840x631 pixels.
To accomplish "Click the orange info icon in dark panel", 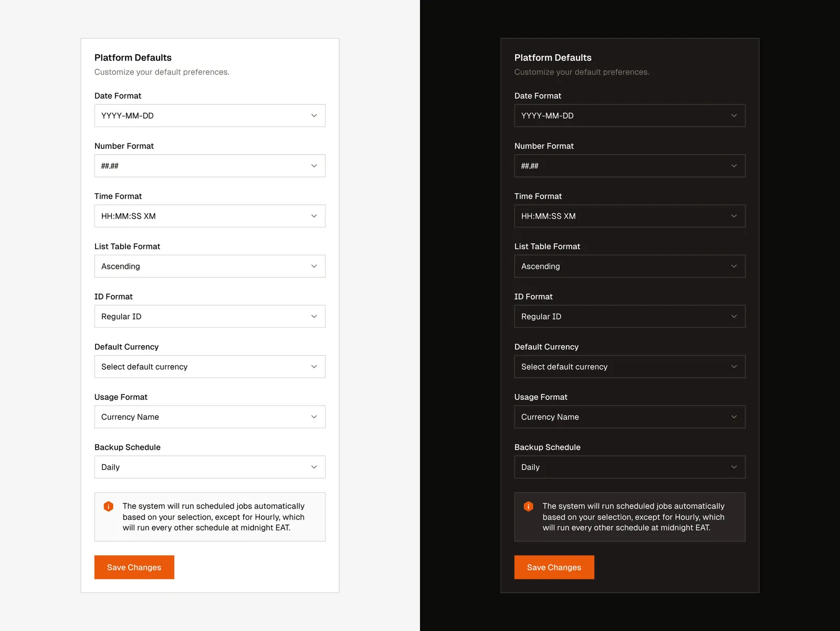I will pyautogui.click(x=529, y=506).
